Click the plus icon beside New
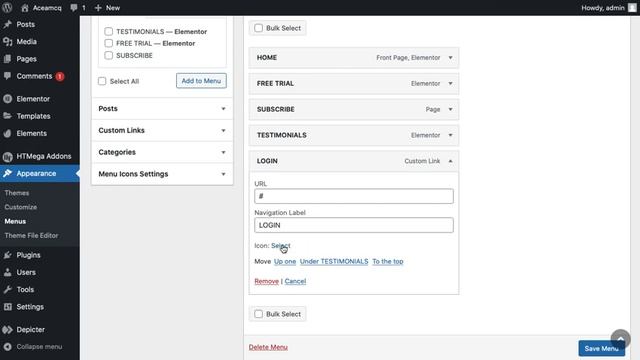Screen dimensions: 640x360 pos(98,8)
